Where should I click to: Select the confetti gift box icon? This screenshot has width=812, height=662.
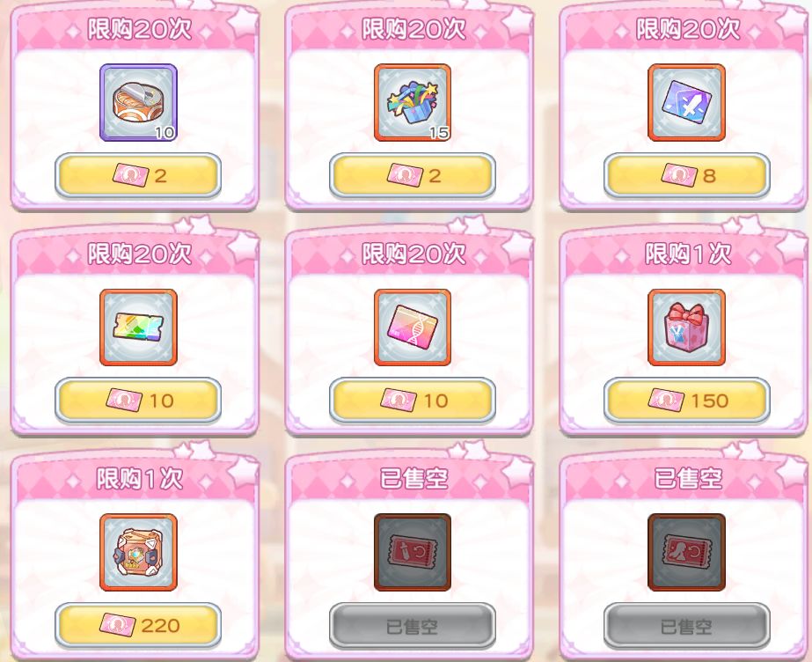click(x=413, y=103)
